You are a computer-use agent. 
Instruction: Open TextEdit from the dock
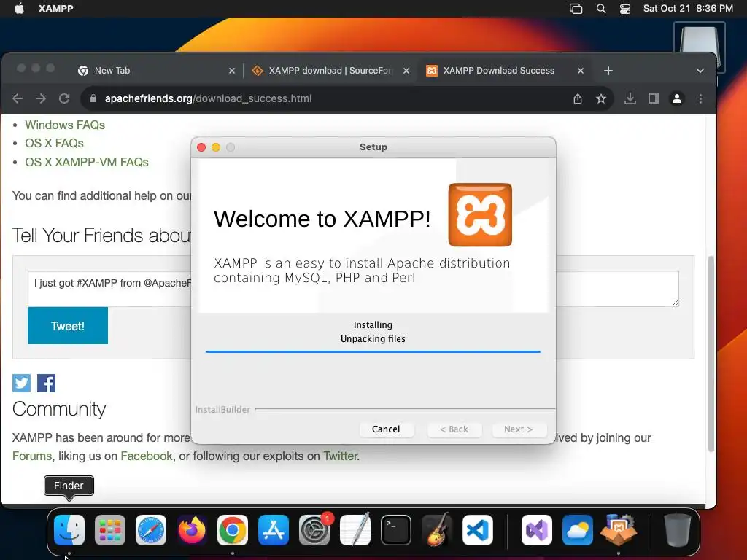click(x=355, y=530)
